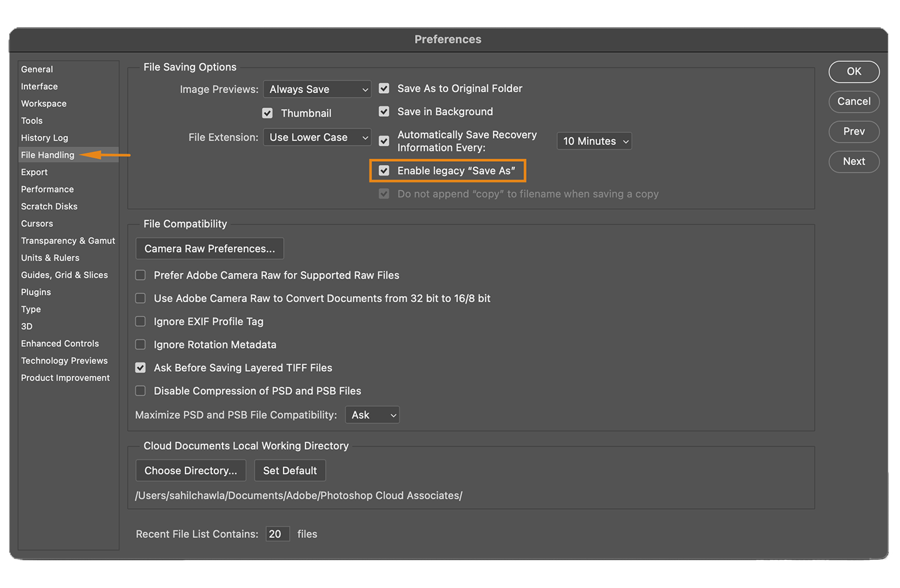Open the File Handling preferences section
Viewport: 900px width, 588px height.
(47, 154)
